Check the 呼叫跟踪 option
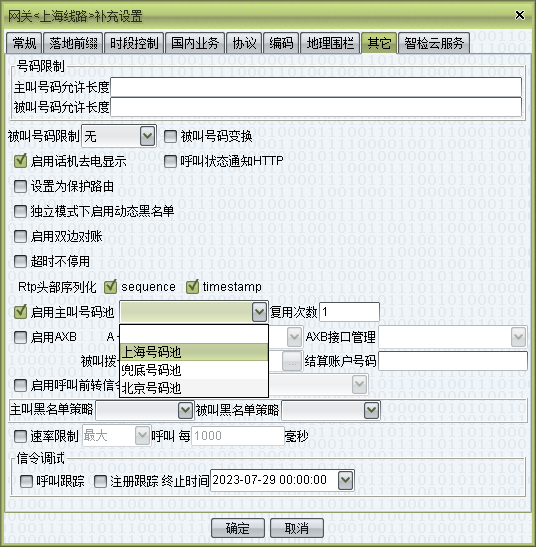536x547 pixels. [27, 481]
